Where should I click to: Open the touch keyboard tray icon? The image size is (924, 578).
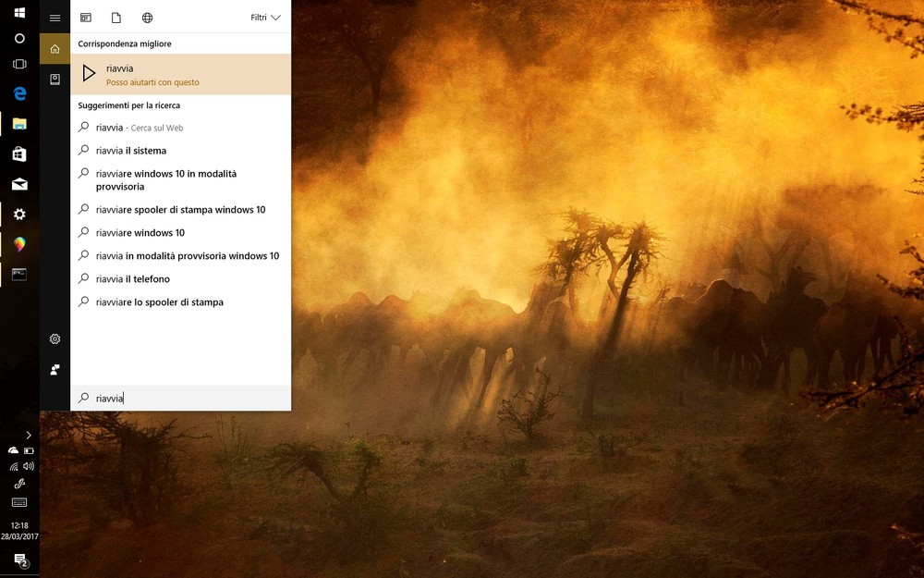pos(19,502)
